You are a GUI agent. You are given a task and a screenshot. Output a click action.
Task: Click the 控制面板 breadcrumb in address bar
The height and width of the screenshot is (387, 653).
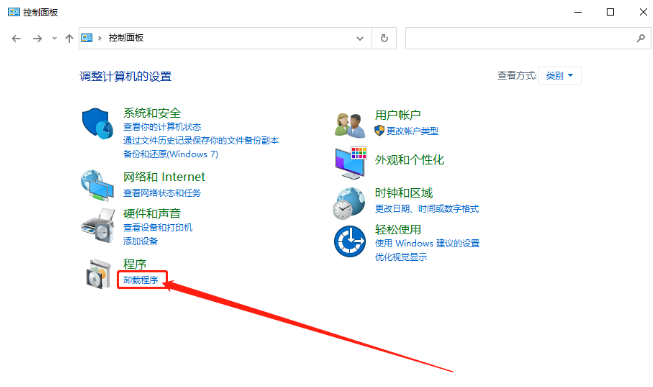[x=126, y=38]
